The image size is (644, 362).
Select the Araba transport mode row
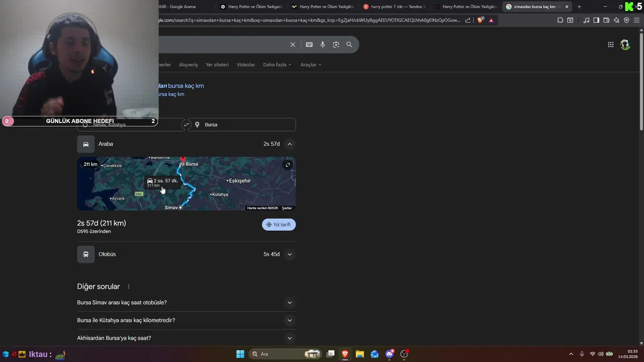pyautogui.click(x=186, y=144)
